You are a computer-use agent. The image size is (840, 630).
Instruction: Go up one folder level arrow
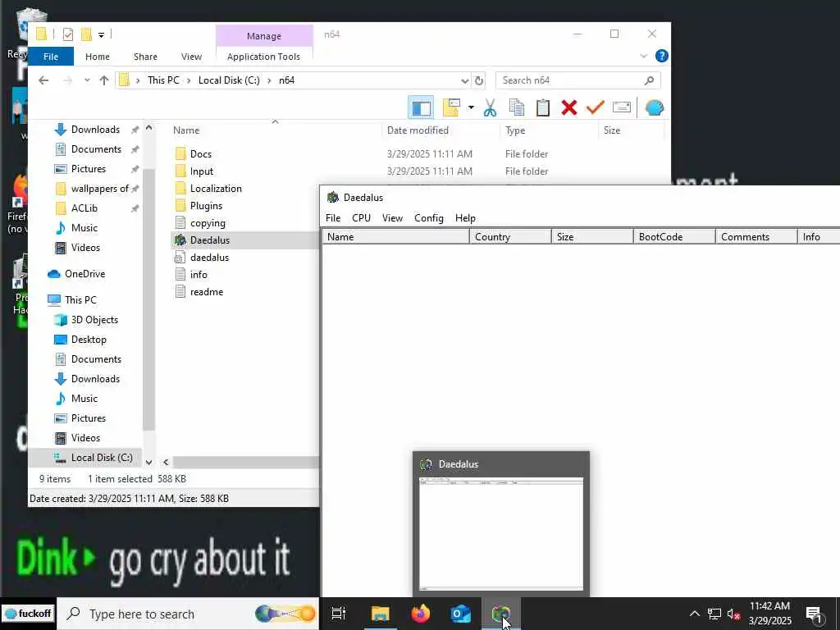pos(104,80)
